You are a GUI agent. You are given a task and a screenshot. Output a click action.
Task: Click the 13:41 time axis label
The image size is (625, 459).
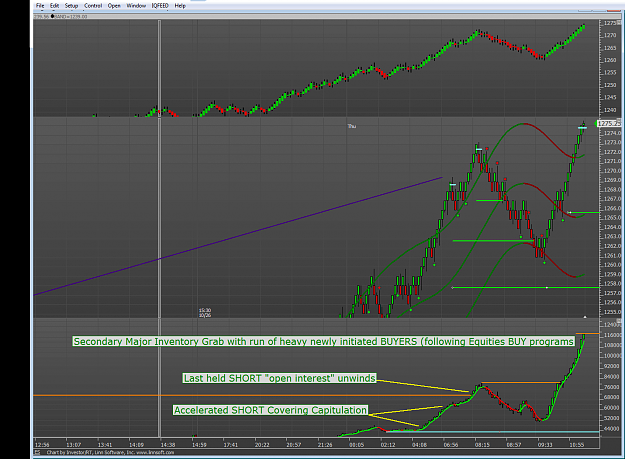click(105, 445)
